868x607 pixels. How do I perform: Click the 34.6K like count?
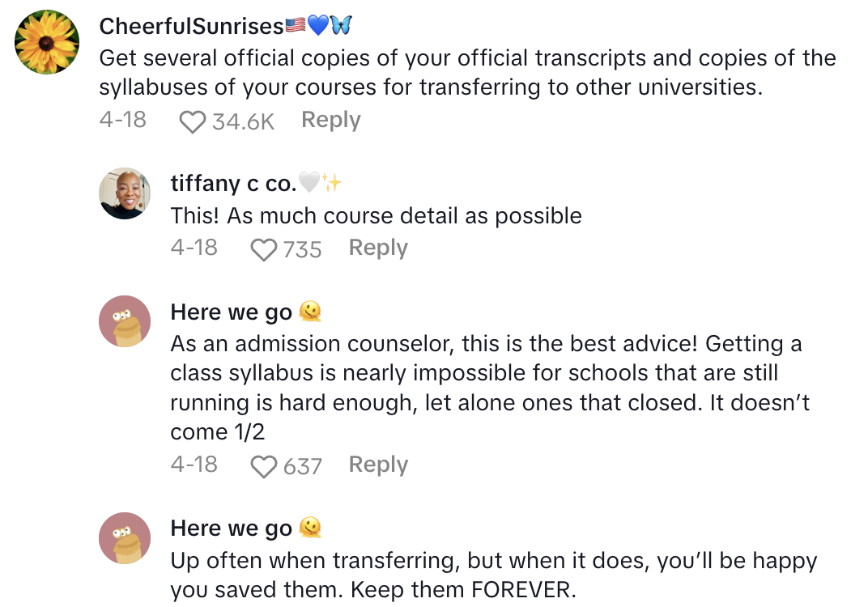243,121
